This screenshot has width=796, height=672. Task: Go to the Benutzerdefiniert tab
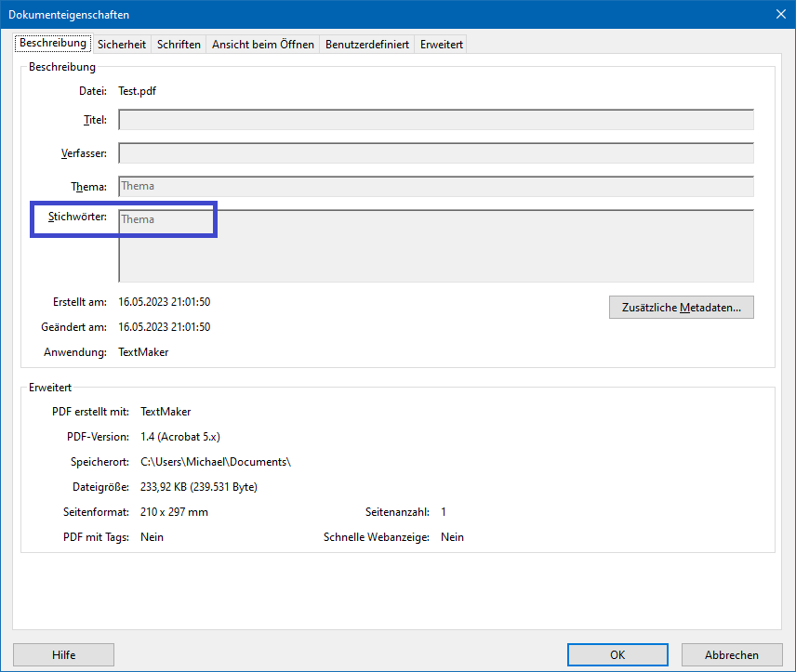tap(366, 45)
